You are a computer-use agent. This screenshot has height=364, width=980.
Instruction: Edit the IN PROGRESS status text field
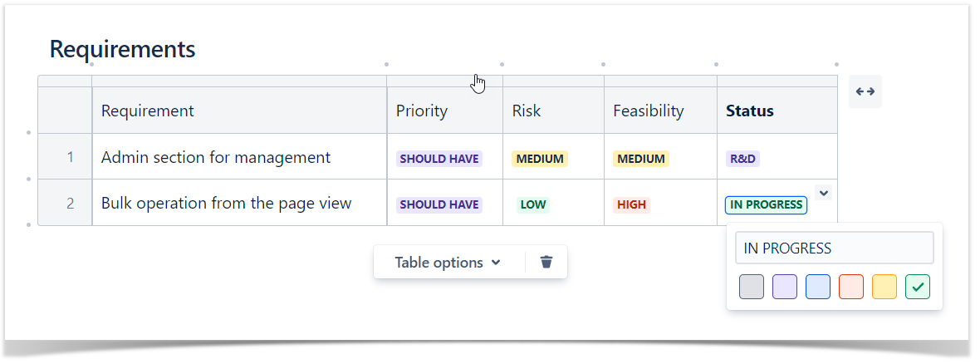point(834,248)
